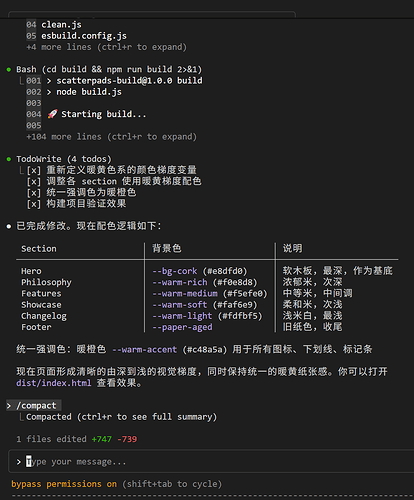The height and width of the screenshot is (500, 414).
Task: Click the green bullet beside TodoWrite
Action: [9, 159]
